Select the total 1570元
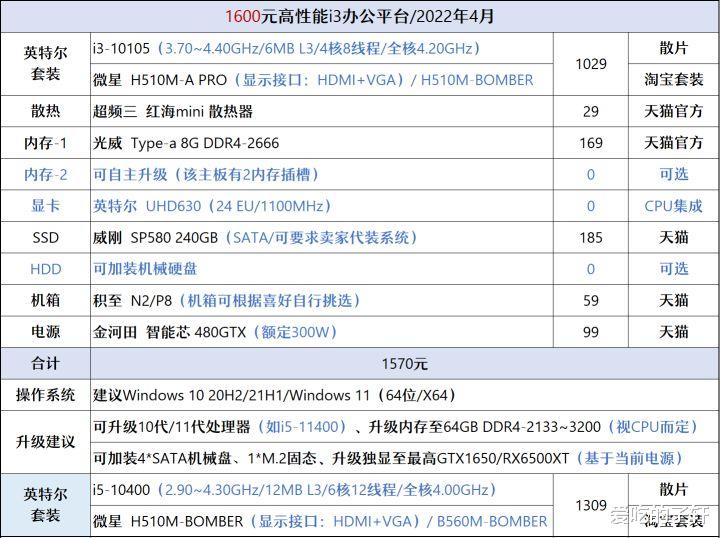Viewport: 720px width, 538px height. [405, 364]
